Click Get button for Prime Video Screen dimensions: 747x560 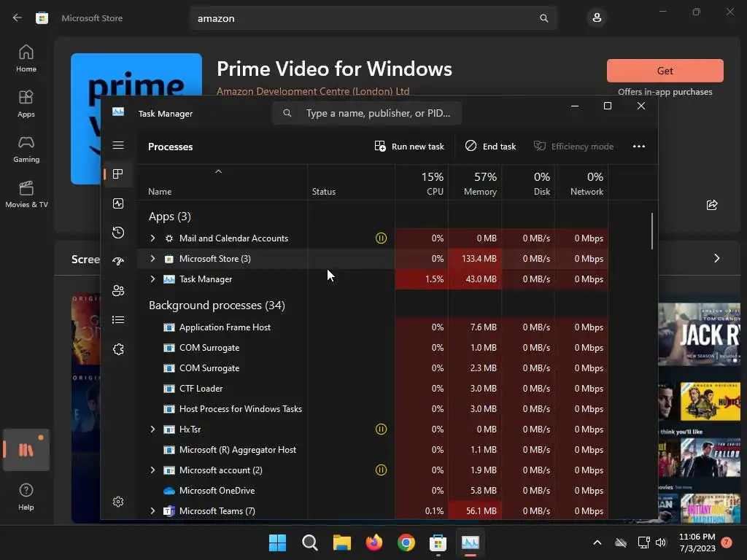(x=665, y=71)
